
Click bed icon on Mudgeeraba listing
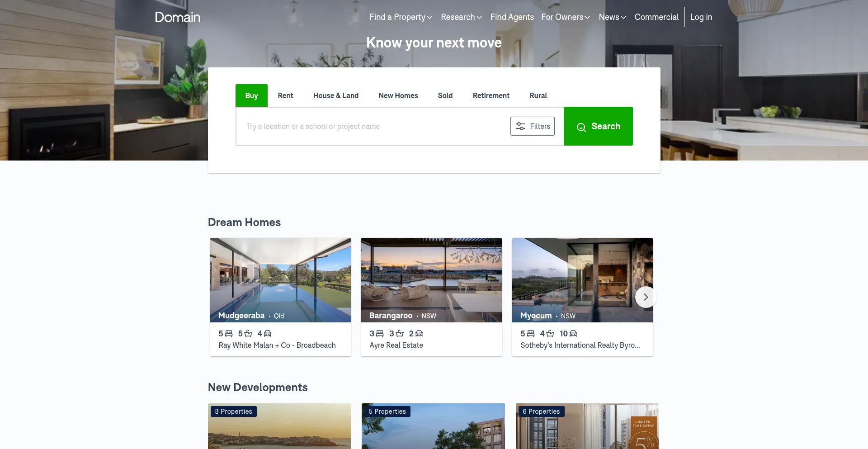click(229, 334)
